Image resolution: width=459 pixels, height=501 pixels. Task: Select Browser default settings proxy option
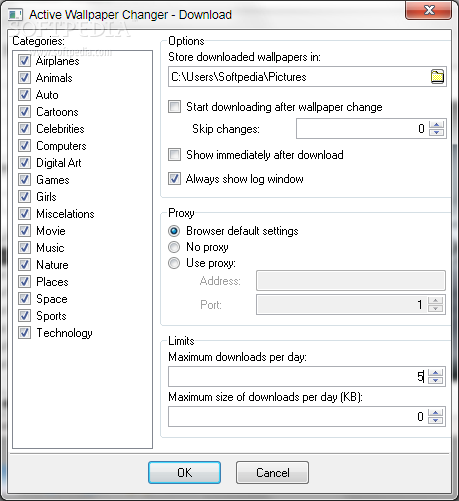tap(174, 231)
